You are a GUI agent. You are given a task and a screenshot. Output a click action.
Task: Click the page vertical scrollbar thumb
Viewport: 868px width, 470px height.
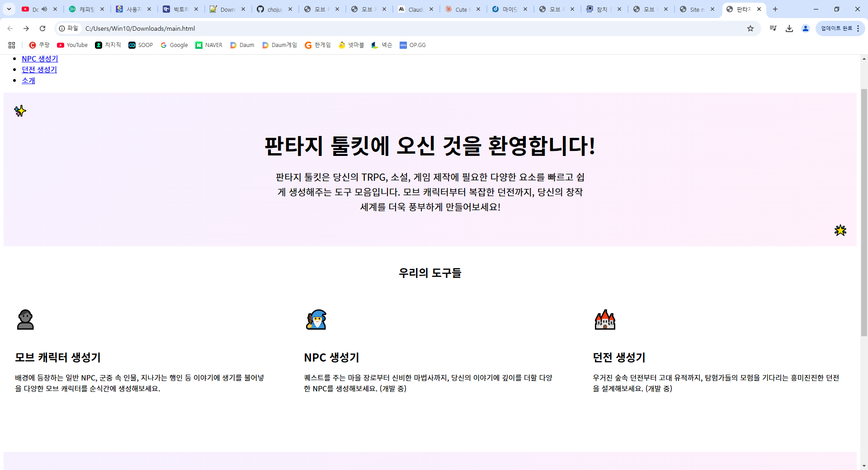pos(864,212)
